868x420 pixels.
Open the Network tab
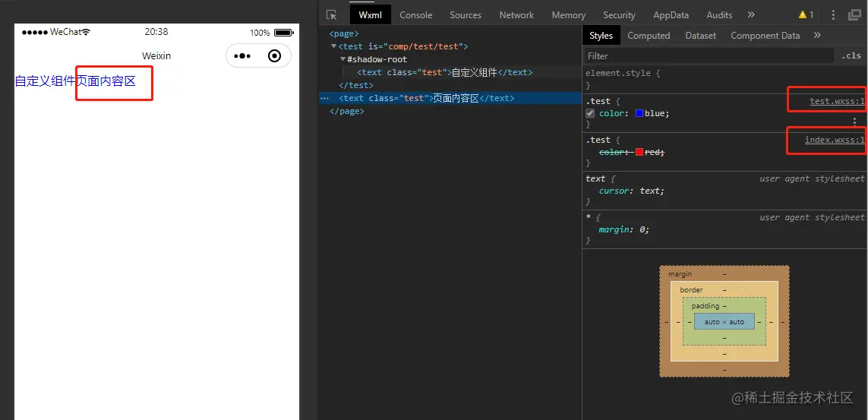click(x=516, y=15)
